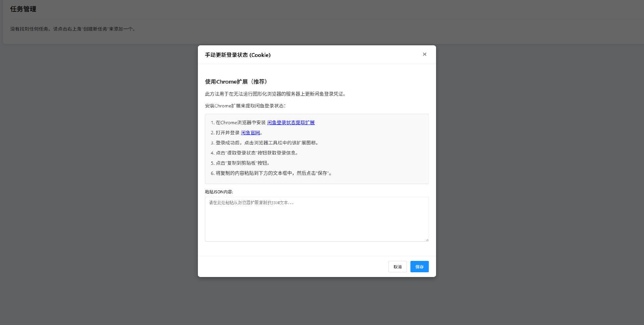Image resolution: width=644 pixels, height=325 pixels.
Task: Close the Cookie update dialog
Action: (424, 54)
